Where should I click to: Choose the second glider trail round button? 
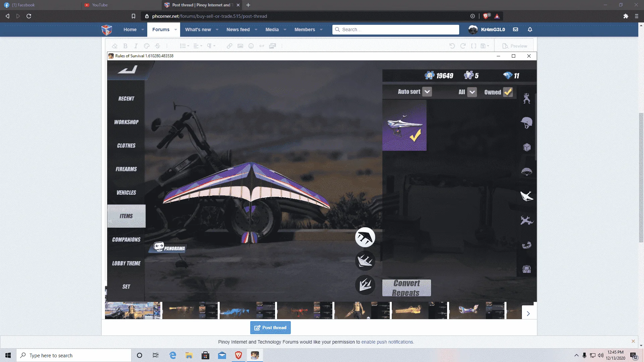365,261
